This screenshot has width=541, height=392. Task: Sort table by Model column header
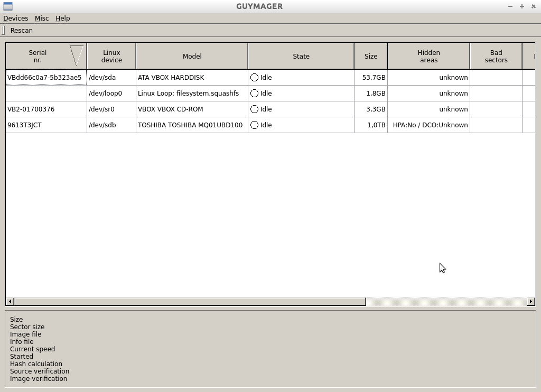tap(192, 56)
